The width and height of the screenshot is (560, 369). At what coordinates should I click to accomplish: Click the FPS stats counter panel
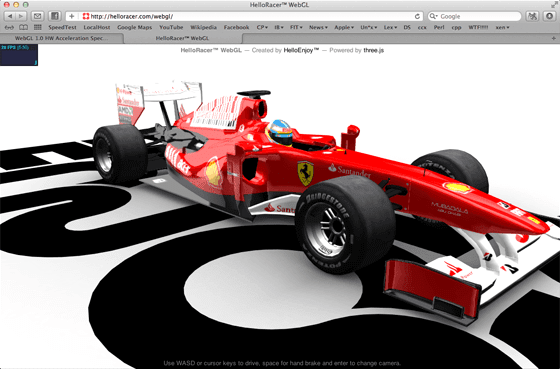coord(19,55)
